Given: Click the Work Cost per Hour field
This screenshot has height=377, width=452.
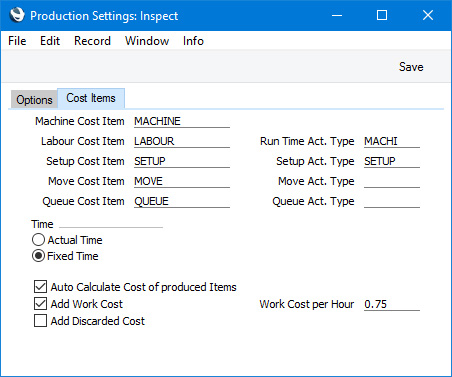Looking at the screenshot, I should (392, 304).
